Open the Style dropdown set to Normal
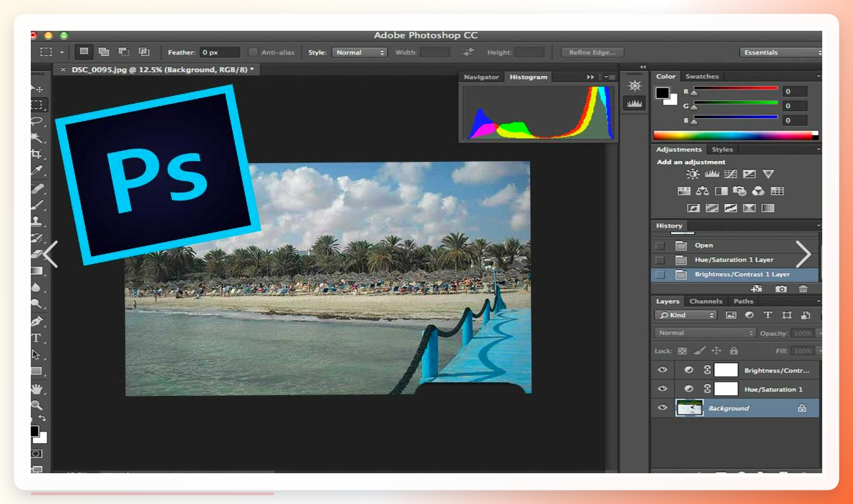 [x=360, y=52]
